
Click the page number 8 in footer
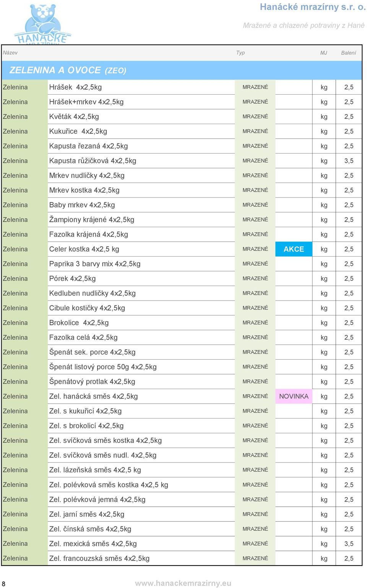click(x=3, y=583)
